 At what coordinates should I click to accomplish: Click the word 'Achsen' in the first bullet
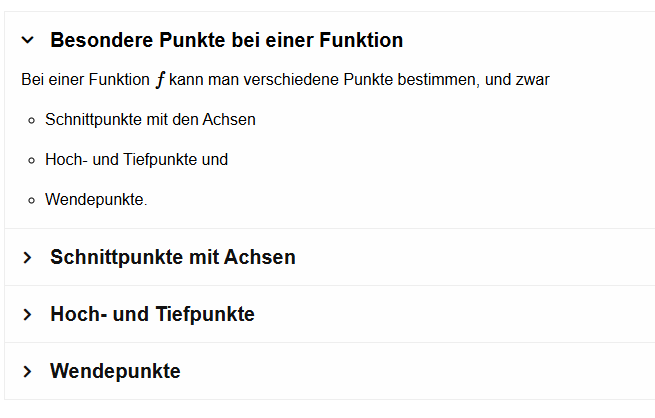(x=232, y=120)
